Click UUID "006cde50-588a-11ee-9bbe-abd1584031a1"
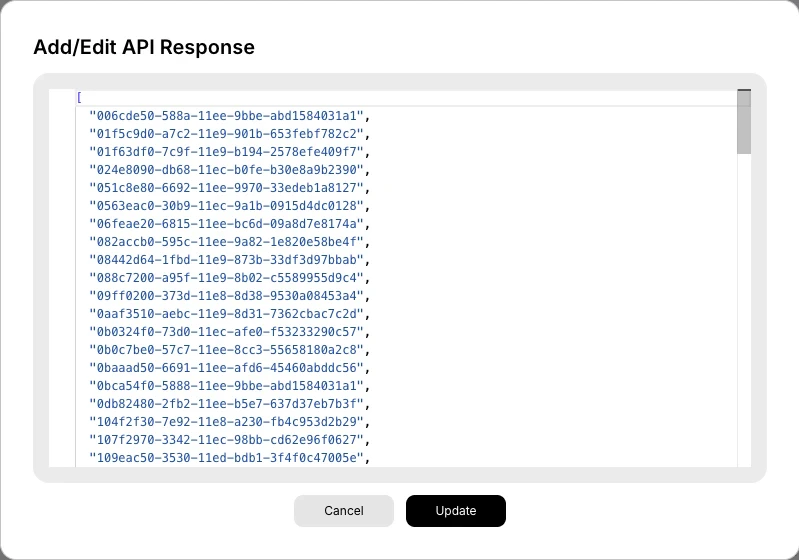The height and width of the screenshot is (560, 799). 226,116
